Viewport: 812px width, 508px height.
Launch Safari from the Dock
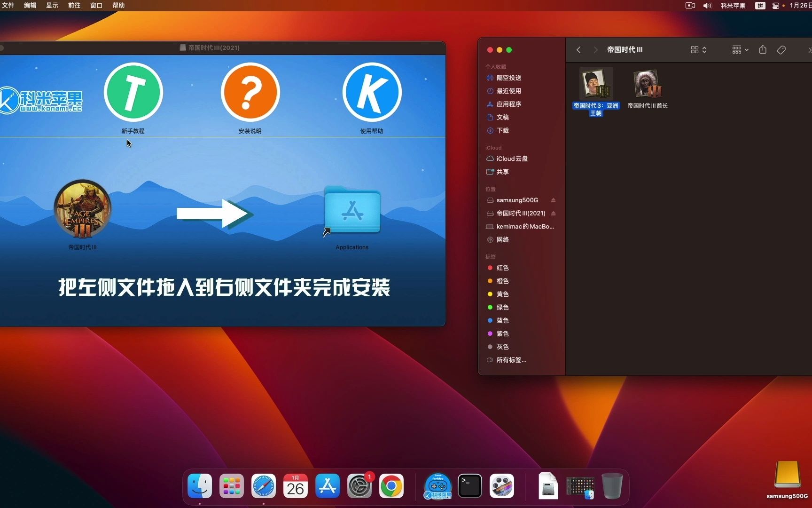coord(264,486)
